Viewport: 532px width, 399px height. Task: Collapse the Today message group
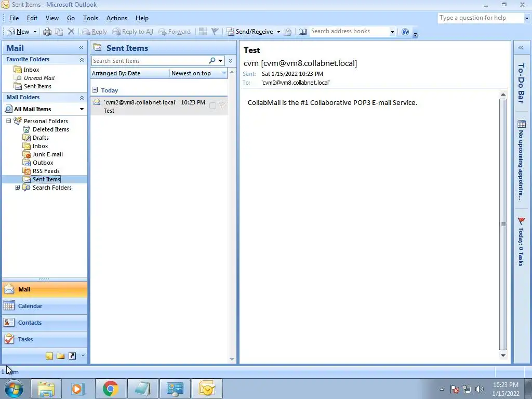tap(95, 90)
